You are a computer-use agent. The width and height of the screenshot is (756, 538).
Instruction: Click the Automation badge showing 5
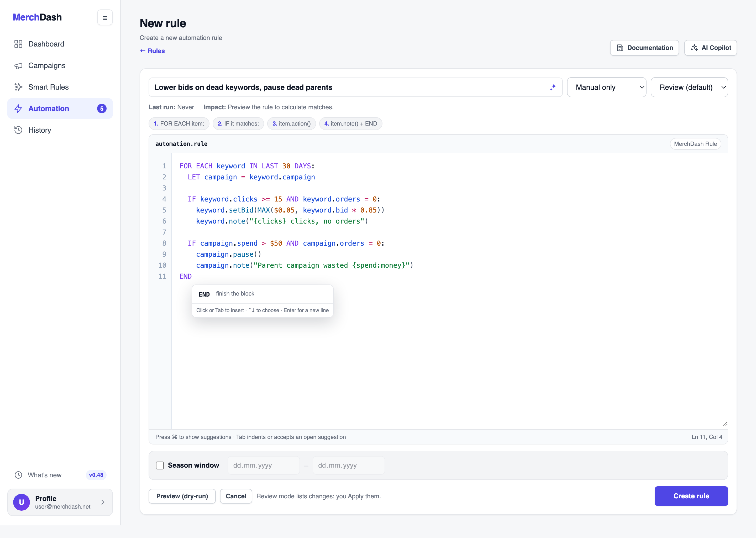pyautogui.click(x=102, y=109)
